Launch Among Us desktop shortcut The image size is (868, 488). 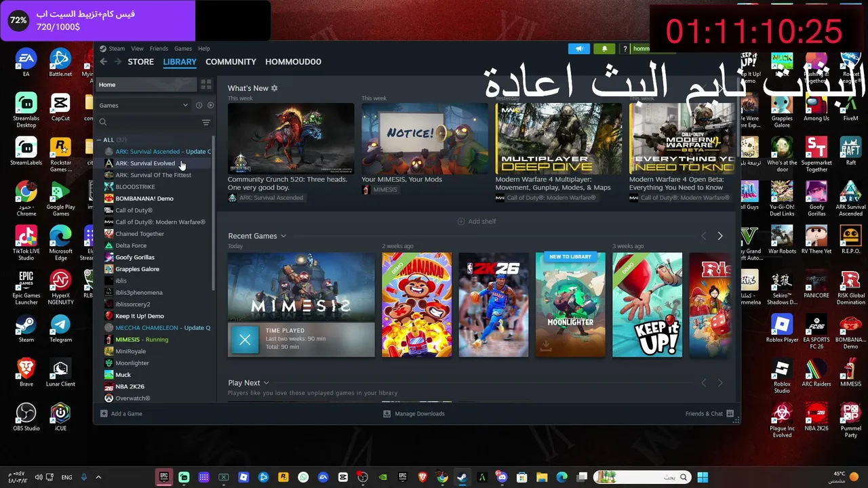click(816, 107)
